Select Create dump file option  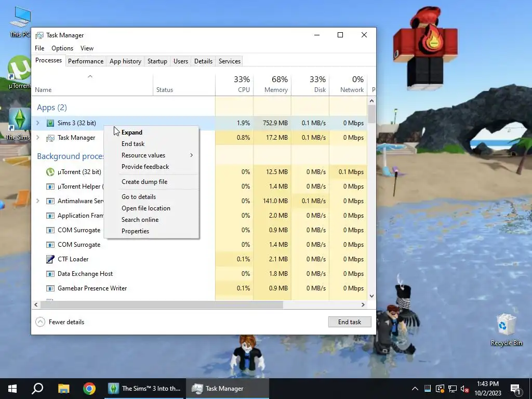151,182
